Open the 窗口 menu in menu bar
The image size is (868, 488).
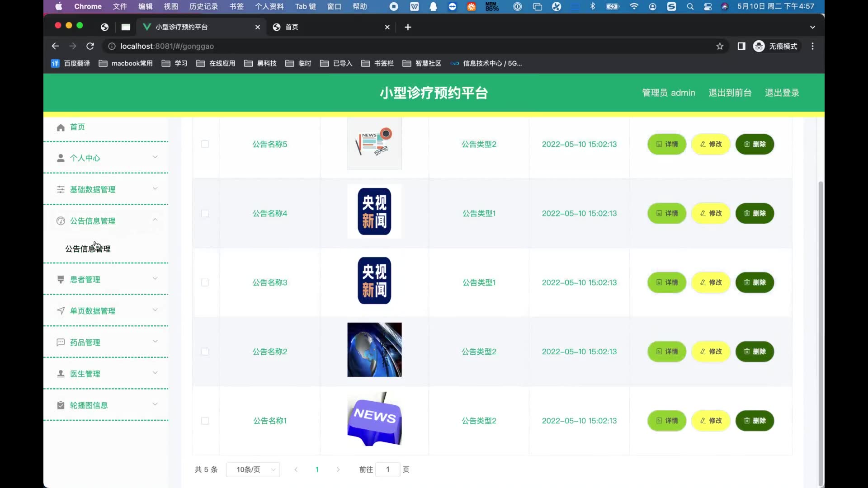click(334, 6)
